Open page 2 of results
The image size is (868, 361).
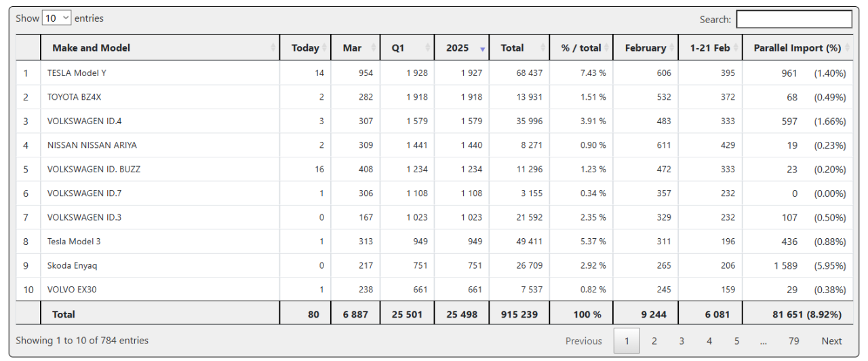pos(654,341)
